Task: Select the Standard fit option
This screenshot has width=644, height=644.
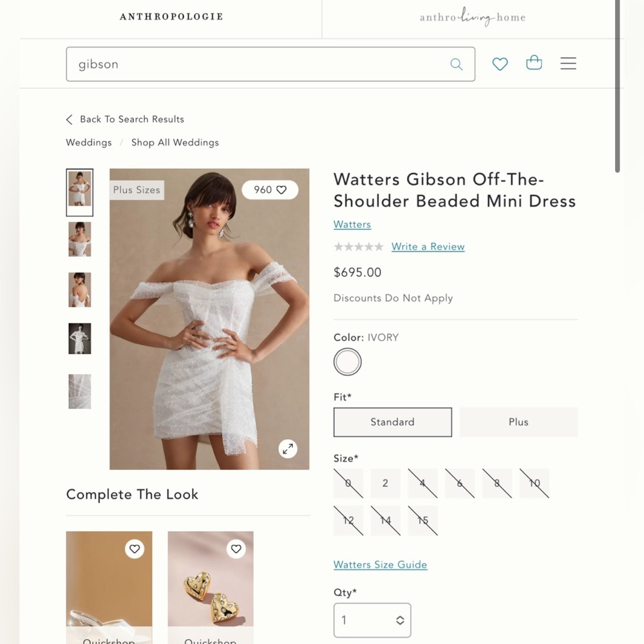Action: pos(393,422)
